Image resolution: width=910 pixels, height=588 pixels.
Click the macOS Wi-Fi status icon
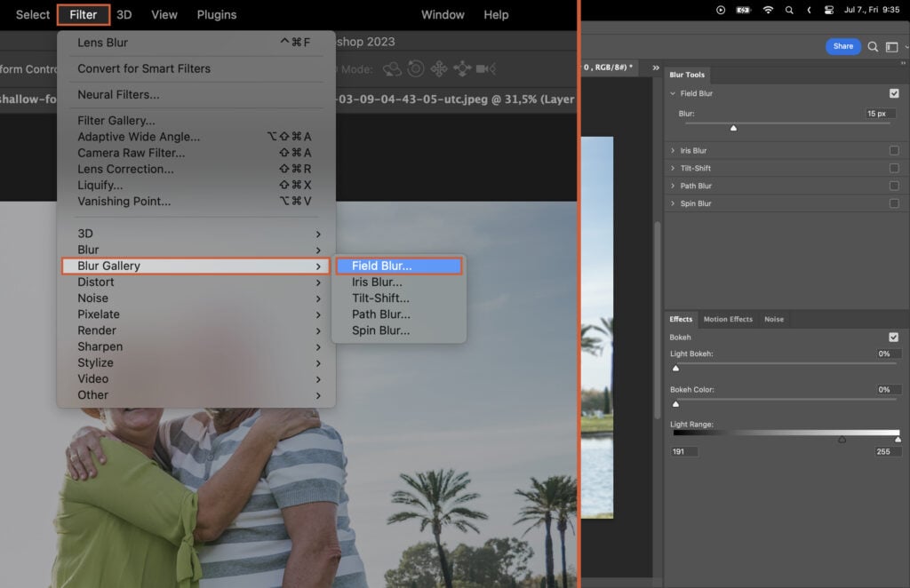click(x=768, y=11)
